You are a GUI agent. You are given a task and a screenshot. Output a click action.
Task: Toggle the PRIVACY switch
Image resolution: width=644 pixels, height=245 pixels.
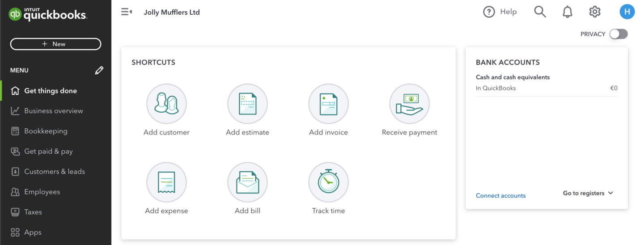tap(619, 34)
